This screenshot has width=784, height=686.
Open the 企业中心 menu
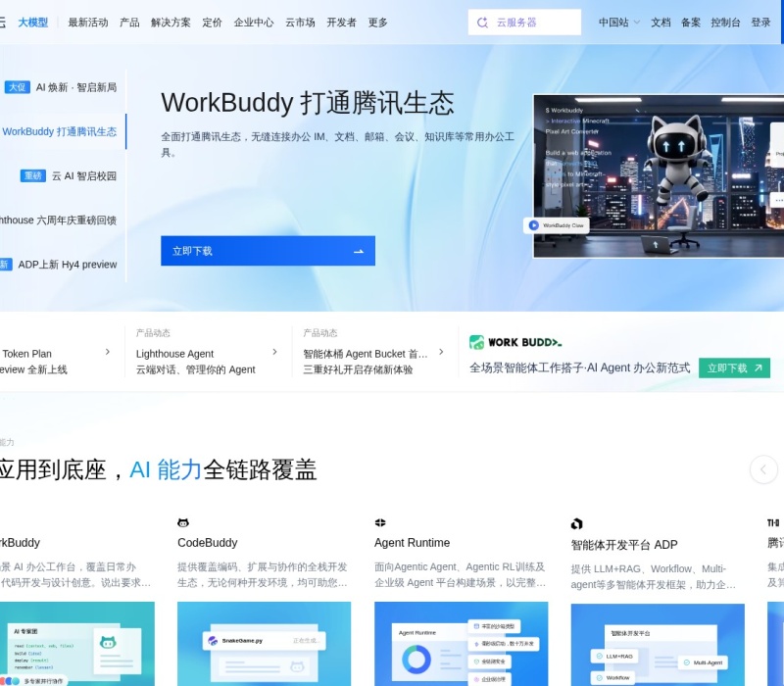[x=254, y=23]
